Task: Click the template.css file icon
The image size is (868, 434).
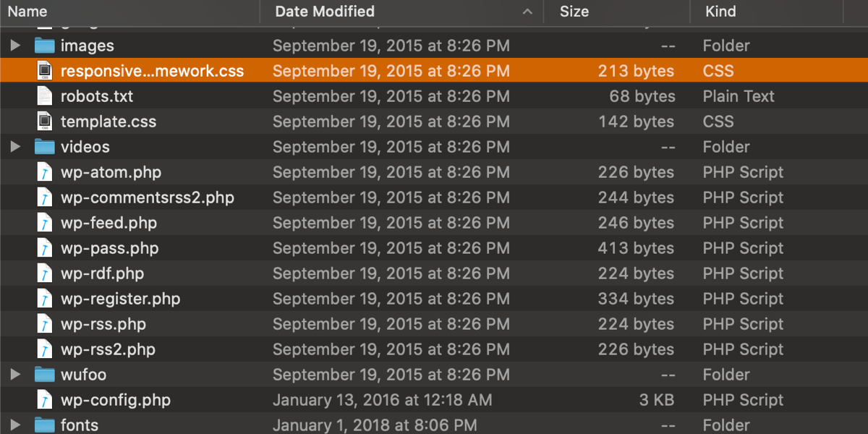Action: coord(45,122)
